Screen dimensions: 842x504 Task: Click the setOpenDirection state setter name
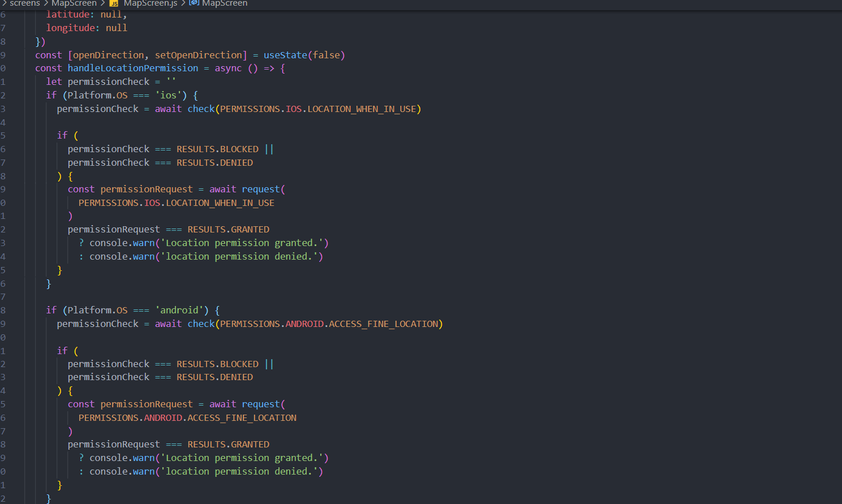199,55
